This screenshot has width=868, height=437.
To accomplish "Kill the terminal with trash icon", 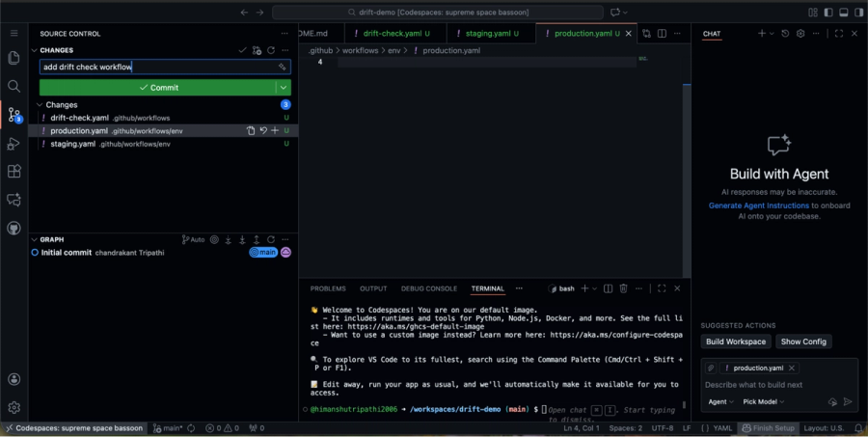I will pos(623,288).
